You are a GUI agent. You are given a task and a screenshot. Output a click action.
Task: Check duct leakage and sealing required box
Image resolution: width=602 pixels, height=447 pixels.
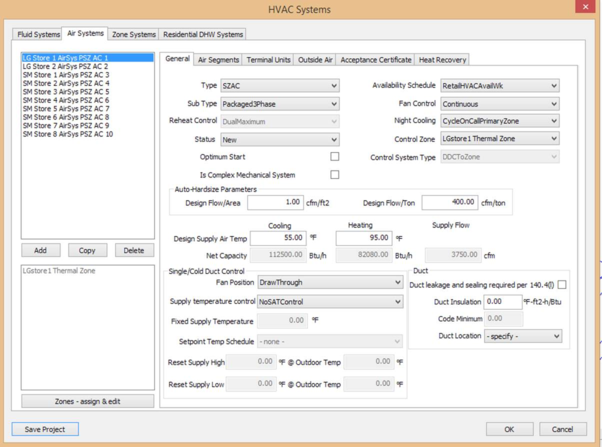coord(562,285)
